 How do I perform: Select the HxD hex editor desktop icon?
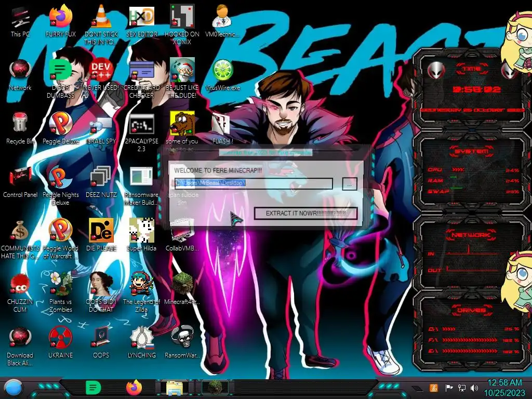click(141, 16)
